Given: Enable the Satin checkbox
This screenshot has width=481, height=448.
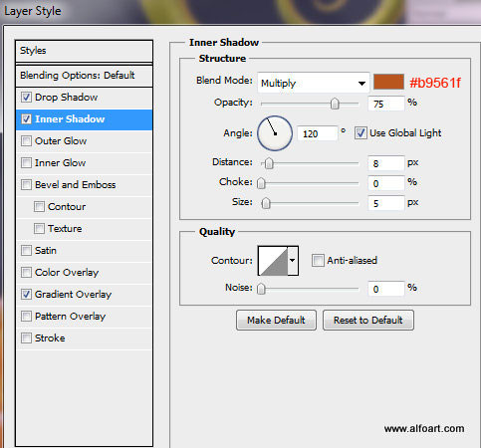Looking at the screenshot, I should tap(26, 251).
